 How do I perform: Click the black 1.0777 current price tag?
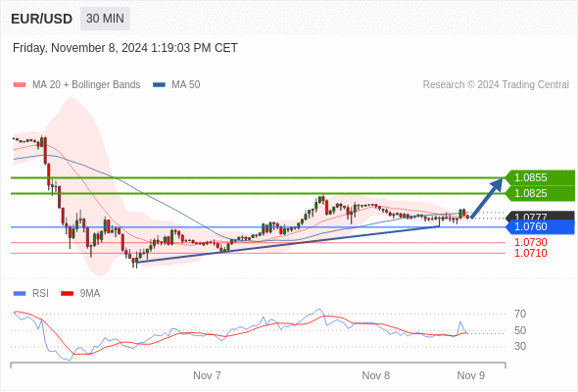(540, 216)
